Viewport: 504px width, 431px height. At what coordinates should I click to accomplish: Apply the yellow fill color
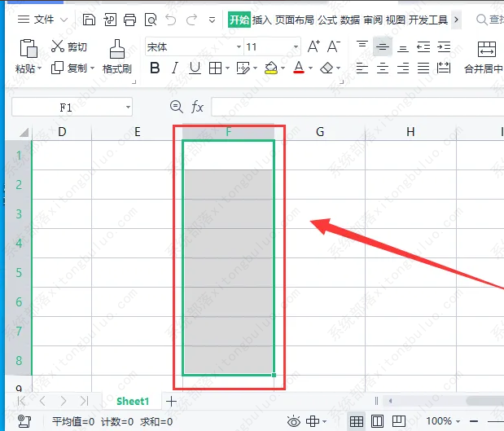pos(271,68)
